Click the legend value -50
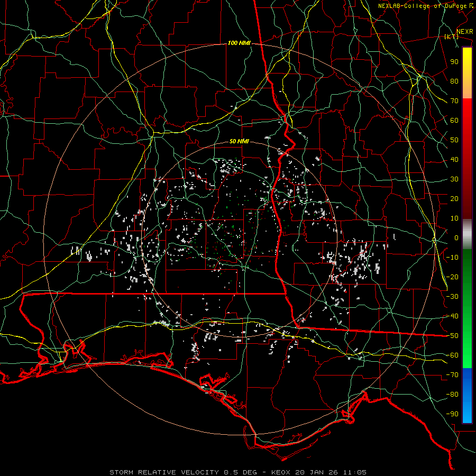The image size is (476, 476). point(452,336)
